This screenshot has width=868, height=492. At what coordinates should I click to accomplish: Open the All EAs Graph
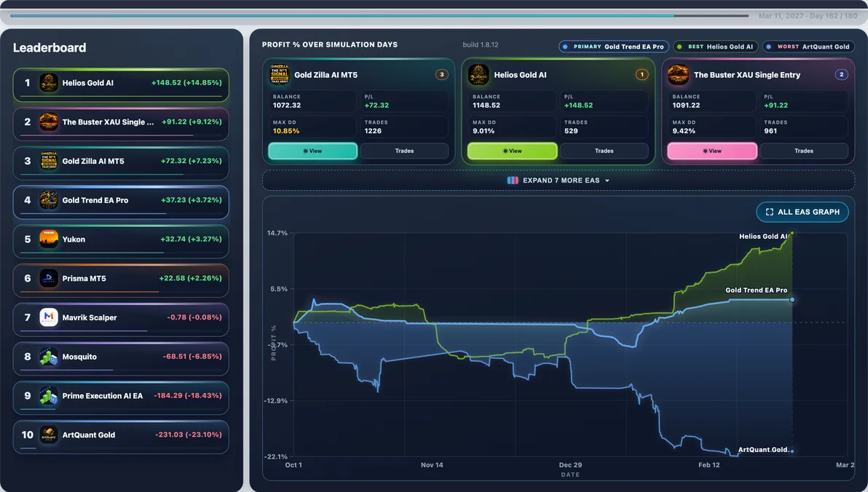802,212
